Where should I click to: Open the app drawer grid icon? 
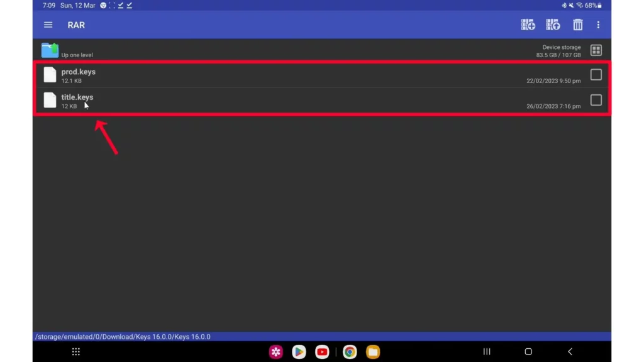(76, 352)
